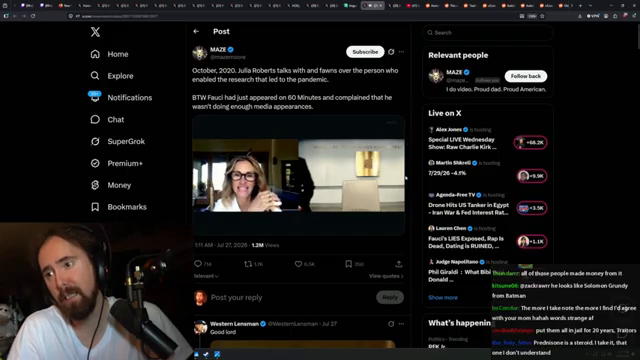Click +1.1K listeners badge
This screenshot has height=360, width=640.
pyautogui.click(x=531, y=242)
